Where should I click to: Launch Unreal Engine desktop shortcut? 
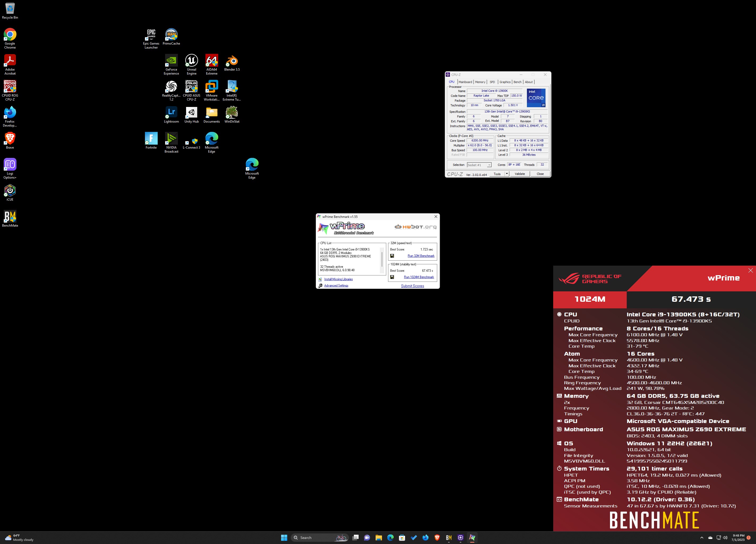192,65
